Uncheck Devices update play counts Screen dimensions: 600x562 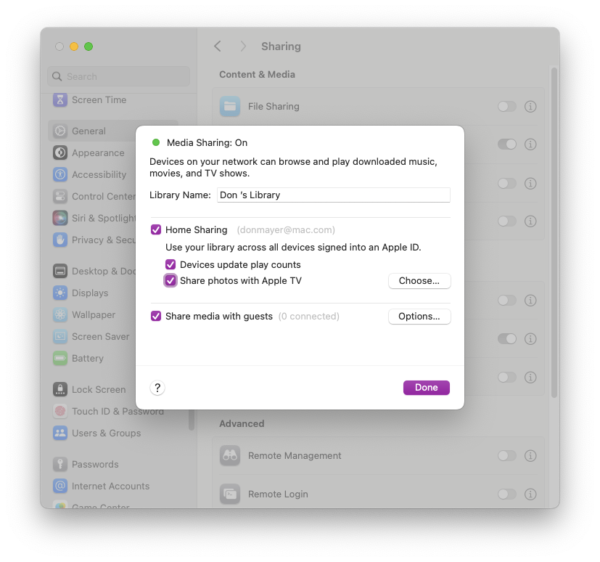pyautogui.click(x=170, y=264)
